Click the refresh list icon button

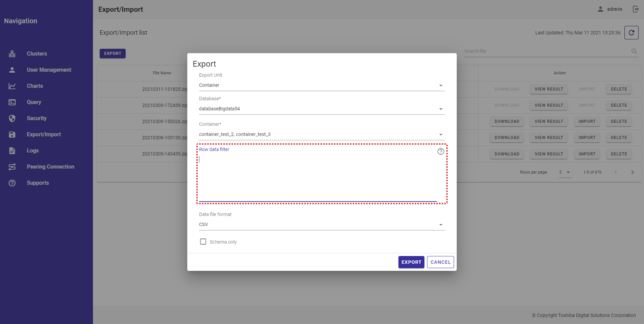click(632, 33)
